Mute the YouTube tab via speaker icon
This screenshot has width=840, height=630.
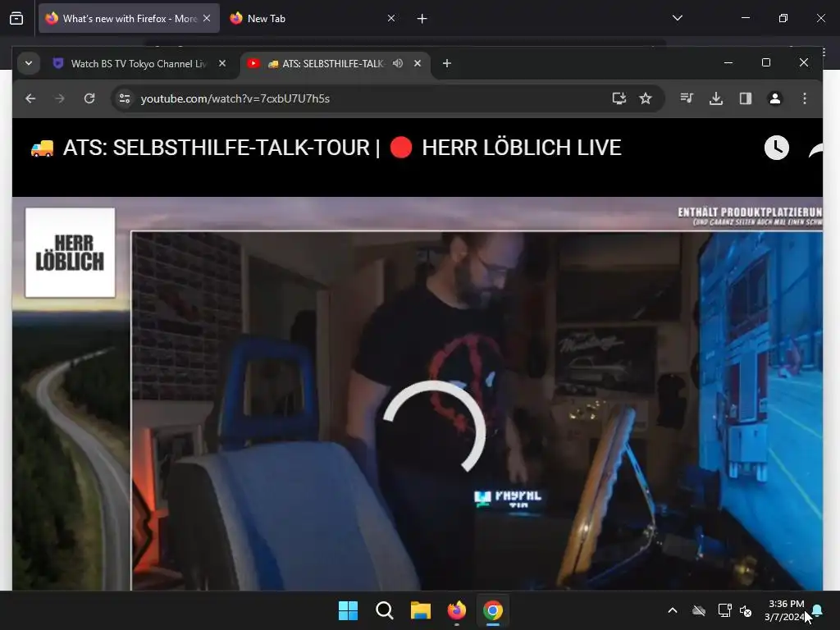398,63
